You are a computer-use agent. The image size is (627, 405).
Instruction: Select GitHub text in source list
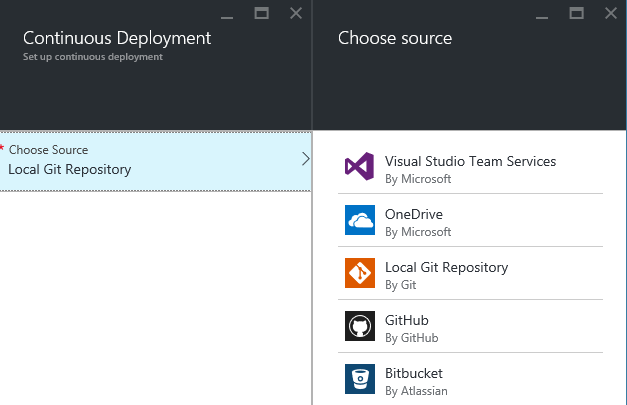pyautogui.click(x=406, y=320)
